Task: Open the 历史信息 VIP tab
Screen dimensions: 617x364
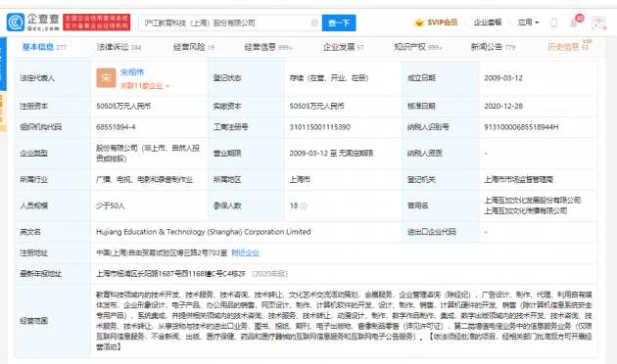Action: pyautogui.click(x=569, y=46)
